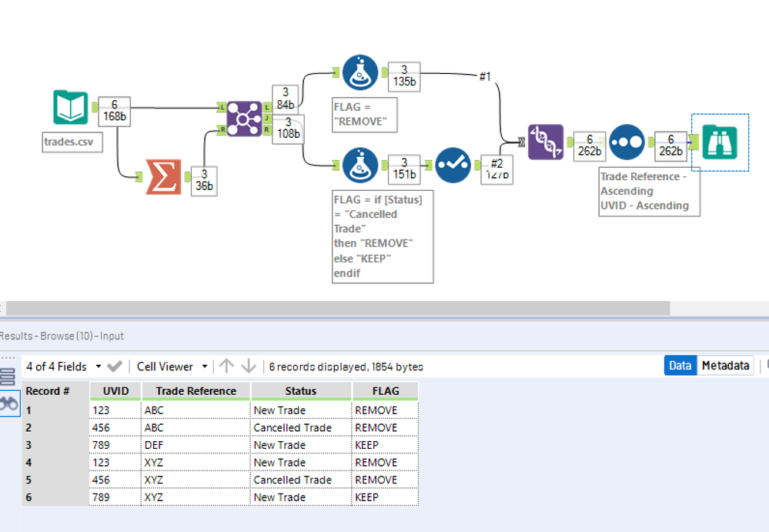Click ABC cell in row 1
This screenshot has width=769, height=532.
tap(196, 410)
